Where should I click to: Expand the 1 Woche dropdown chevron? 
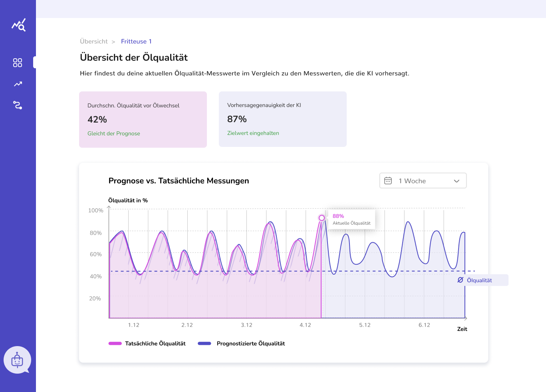point(457,181)
